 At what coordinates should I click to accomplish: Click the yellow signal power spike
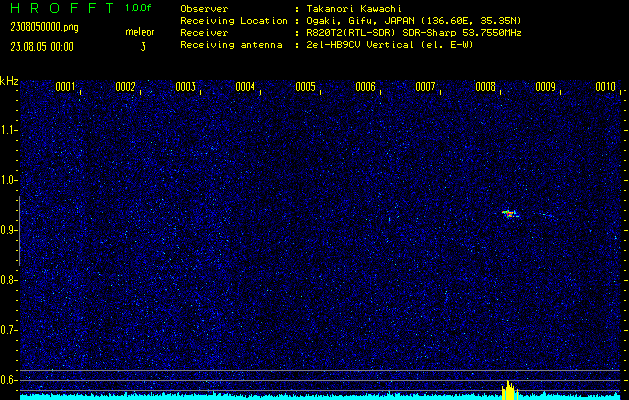point(509,390)
